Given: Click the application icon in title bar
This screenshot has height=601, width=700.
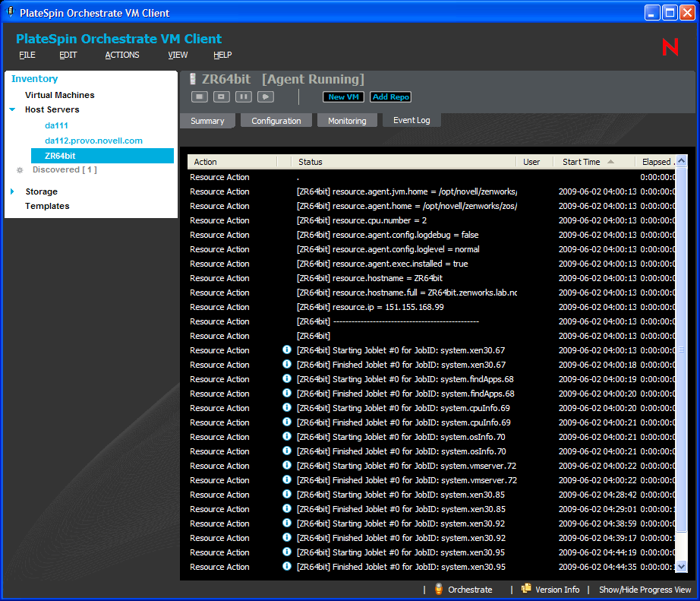Looking at the screenshot, I should pos(11,12).
